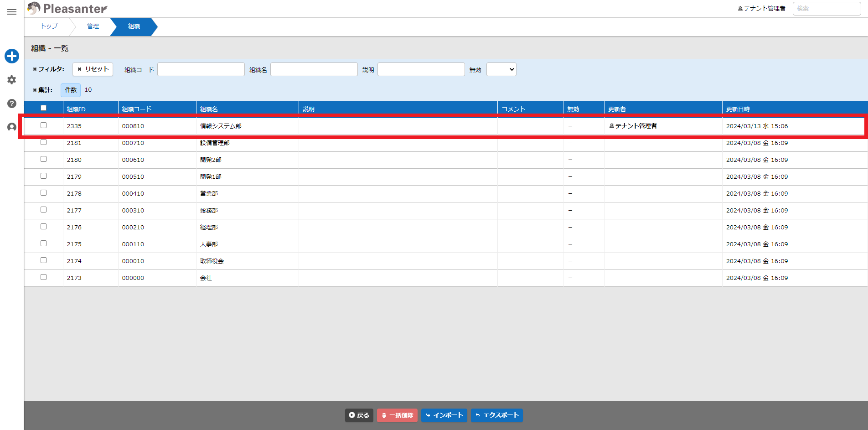The image size is (868, 430).
Task: Sort by 更新者 column header
Action: (663, 109)
